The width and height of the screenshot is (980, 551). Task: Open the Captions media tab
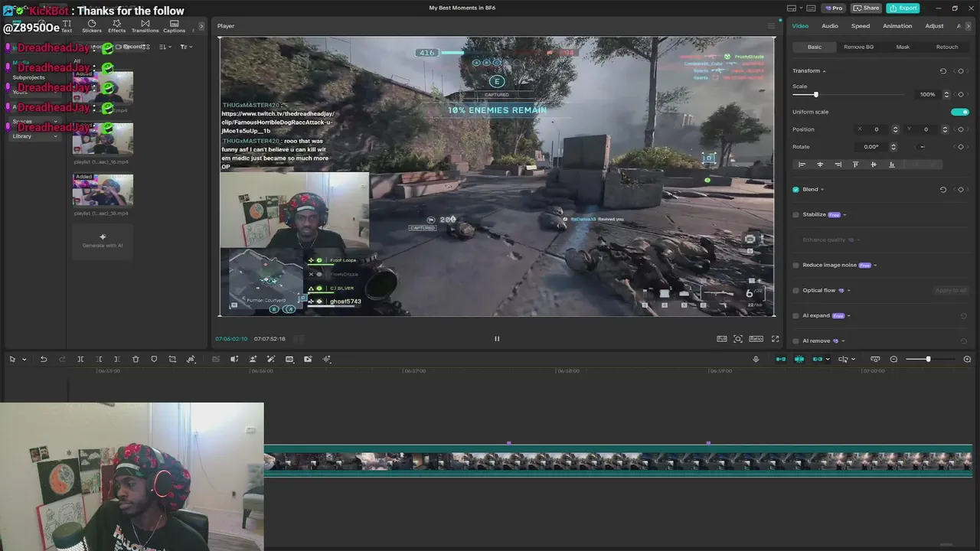pyautogui.click(x=174, y=26)
